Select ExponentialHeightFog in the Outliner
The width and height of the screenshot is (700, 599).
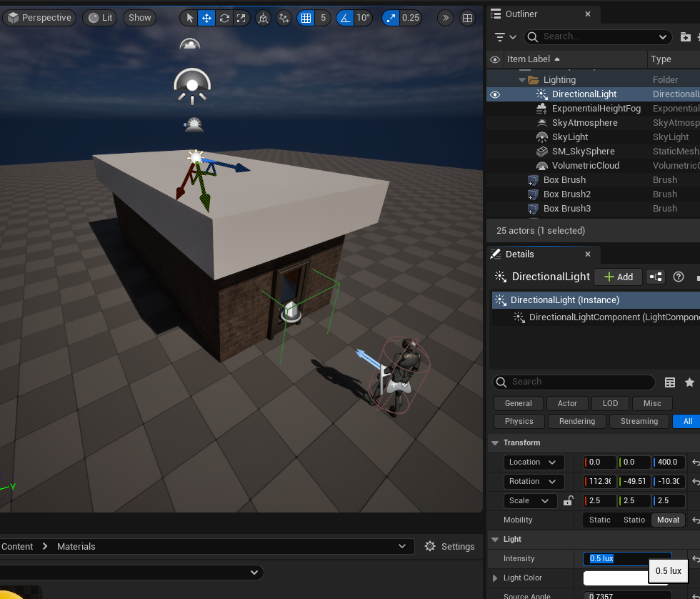(x=596, y=109)
